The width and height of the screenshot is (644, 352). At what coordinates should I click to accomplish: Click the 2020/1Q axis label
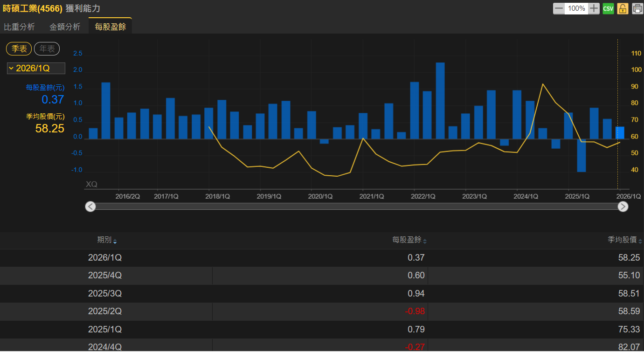point(320,197)
